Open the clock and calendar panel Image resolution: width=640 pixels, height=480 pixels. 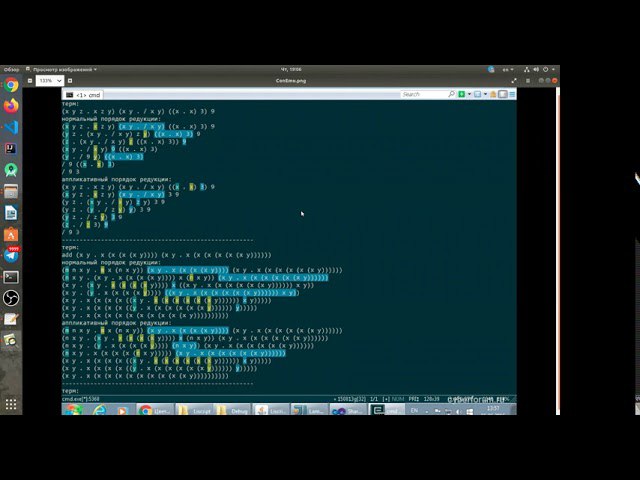tap(291, 69)
